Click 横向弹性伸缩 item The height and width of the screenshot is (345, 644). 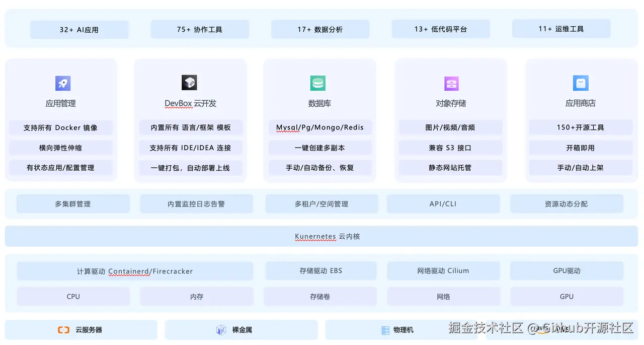tap(61, 148)
